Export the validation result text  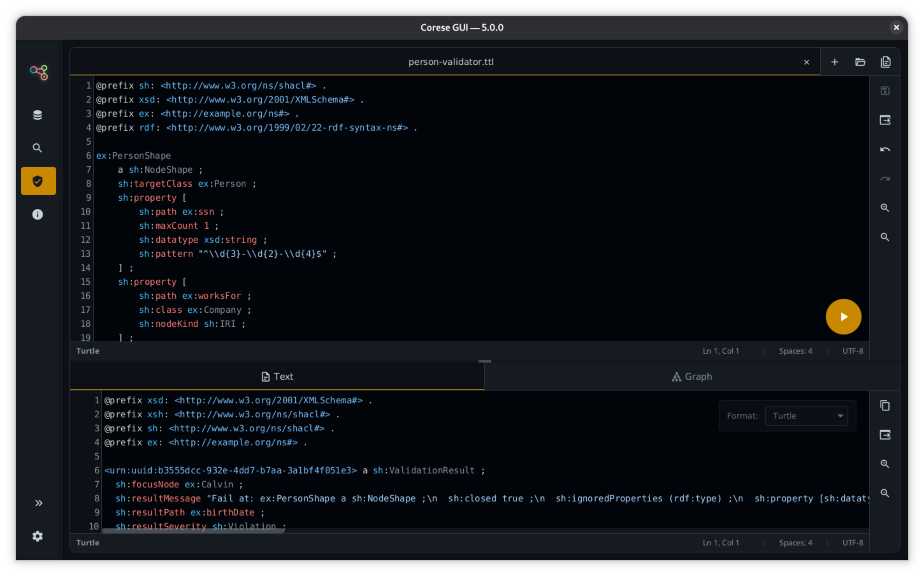(885, 435)
